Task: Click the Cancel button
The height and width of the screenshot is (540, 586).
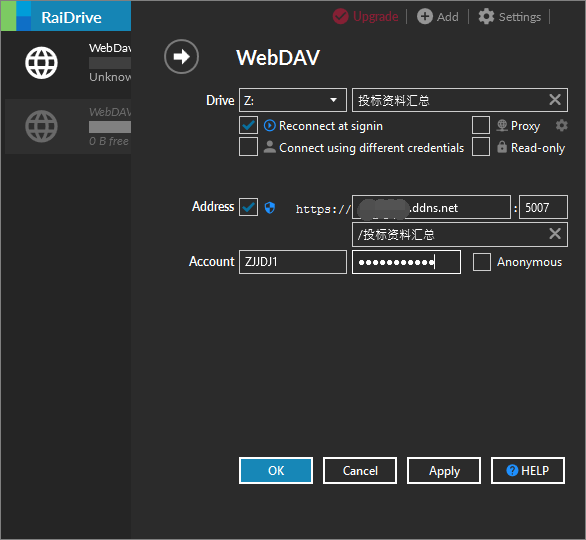Action: tap(360, 470)
